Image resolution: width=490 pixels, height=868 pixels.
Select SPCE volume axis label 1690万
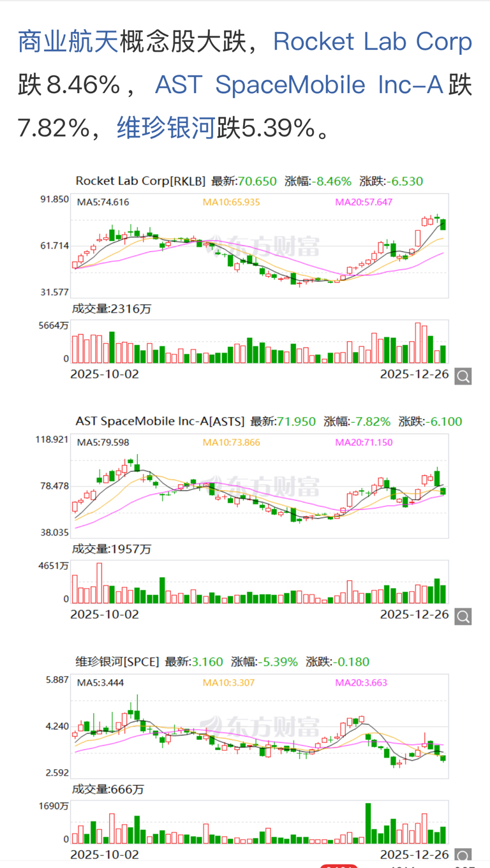click(x=54, y=805)
